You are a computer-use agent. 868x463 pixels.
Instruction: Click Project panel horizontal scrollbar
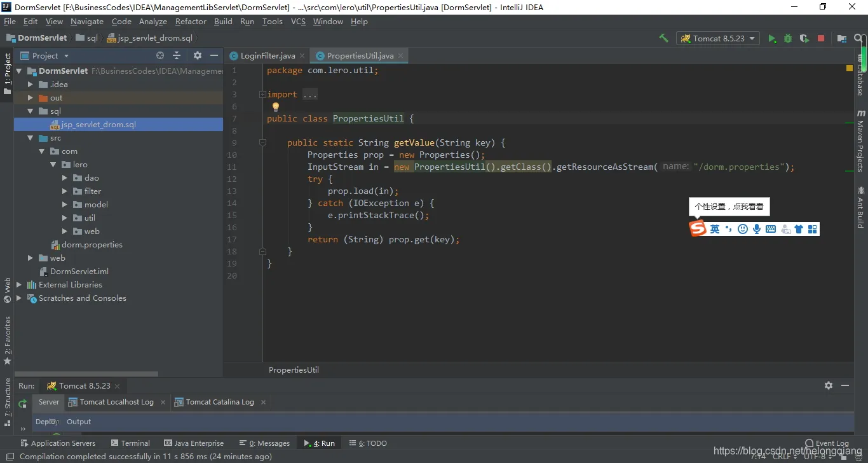pyautogui.click(x=86, y=374)
